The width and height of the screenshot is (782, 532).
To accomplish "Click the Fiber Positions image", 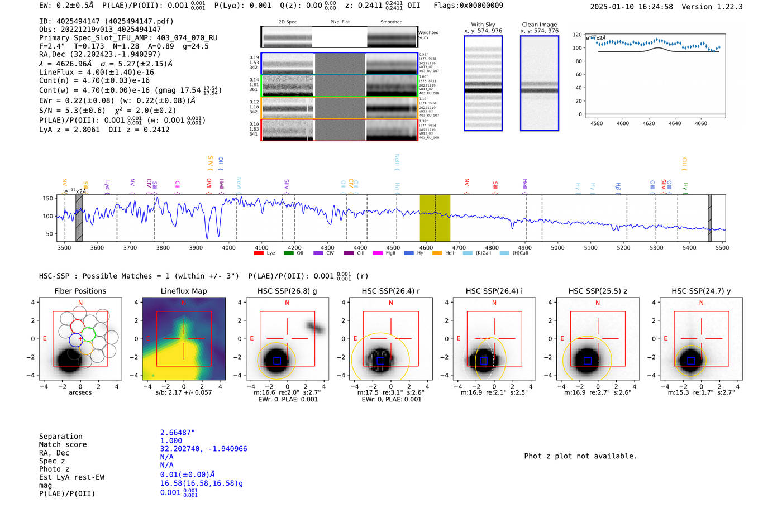I will [x=80, y=339].
